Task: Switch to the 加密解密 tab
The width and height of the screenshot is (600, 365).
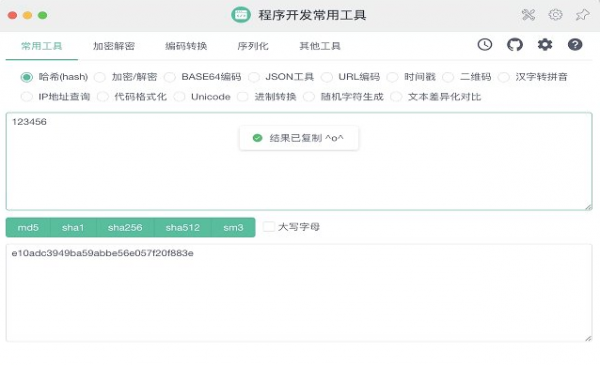Action: [x=114, y=46]
